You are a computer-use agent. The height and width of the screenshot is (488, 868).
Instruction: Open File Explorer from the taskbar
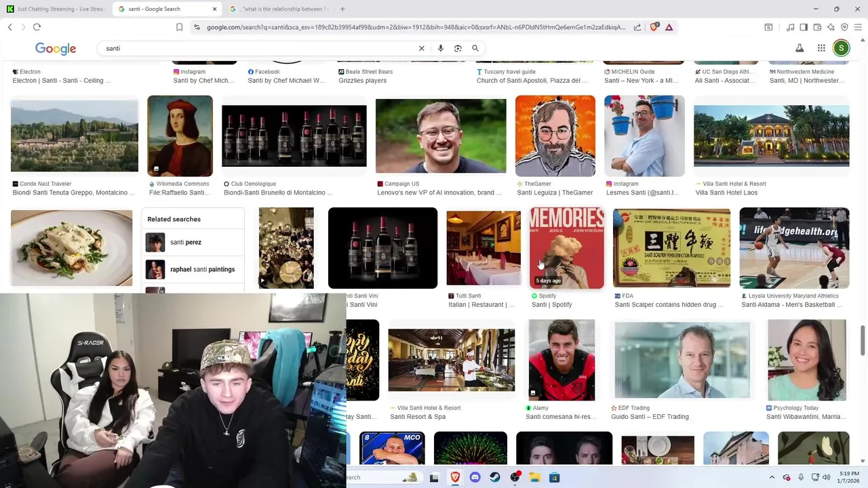534,477
